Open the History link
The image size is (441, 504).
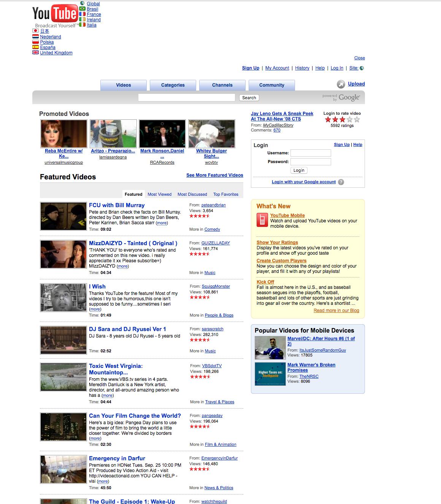[x=302, y=68]
